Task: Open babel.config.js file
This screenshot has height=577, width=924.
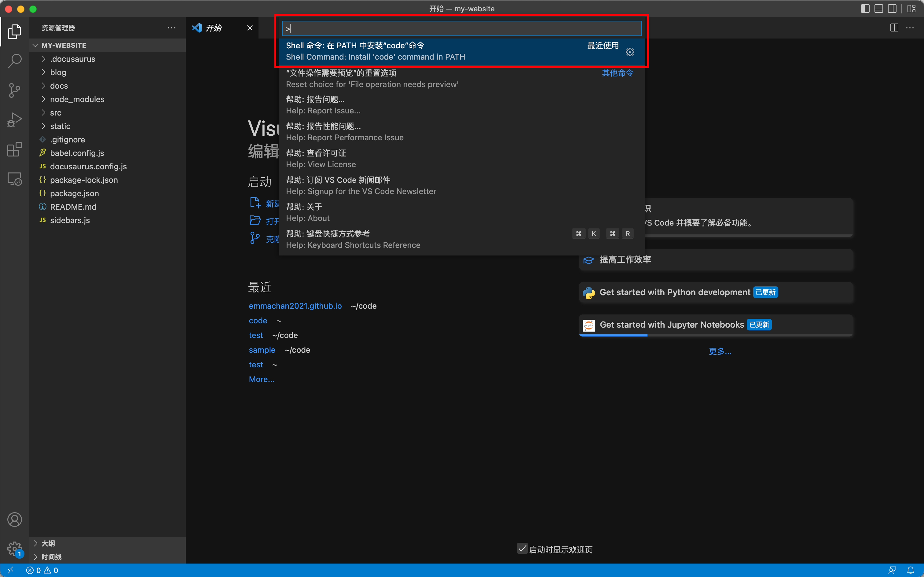Action: coord(108,153)
